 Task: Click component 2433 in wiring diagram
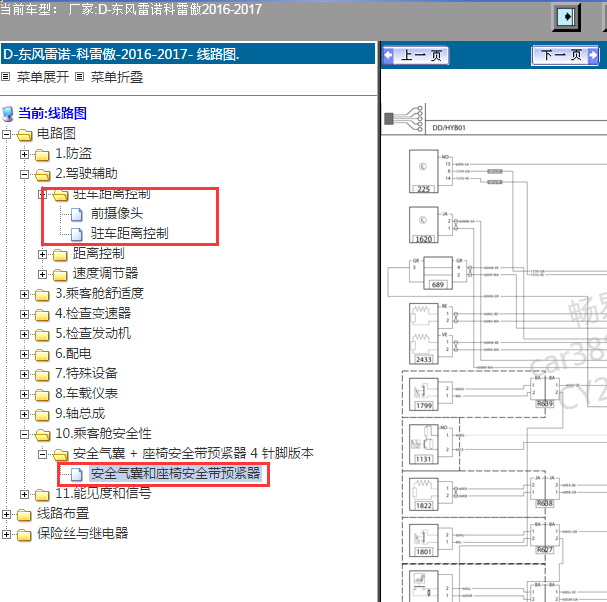(x=424, y=333)
